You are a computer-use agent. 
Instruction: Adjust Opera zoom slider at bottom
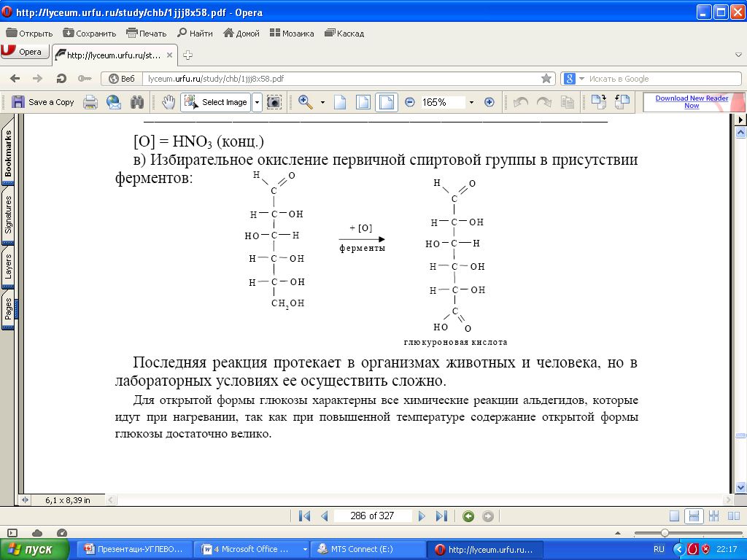click(665, 533)
